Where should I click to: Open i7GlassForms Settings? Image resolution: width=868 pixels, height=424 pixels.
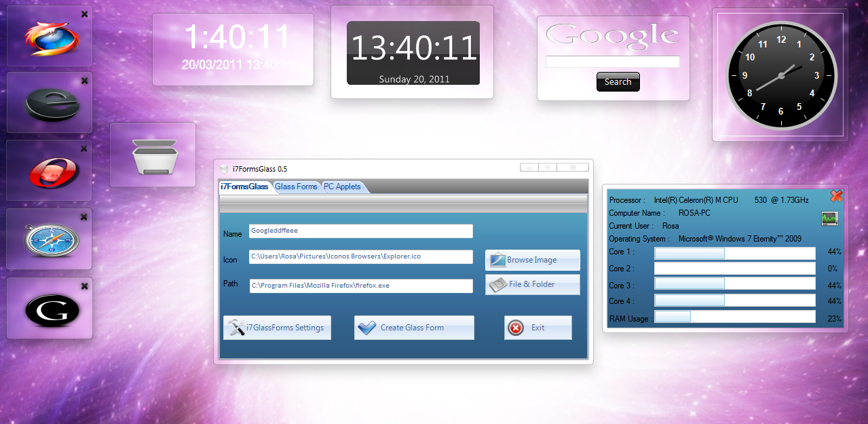277,328
